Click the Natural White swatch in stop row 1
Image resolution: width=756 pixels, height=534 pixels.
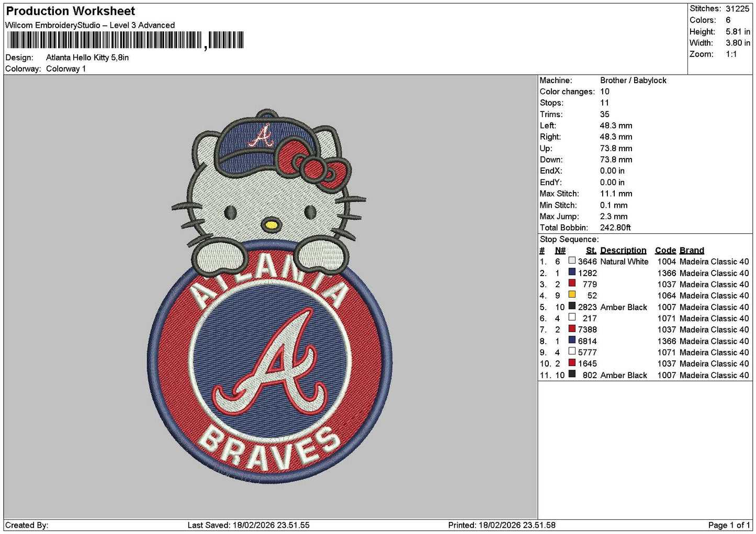pyautogui.click(x=572, y=260)
